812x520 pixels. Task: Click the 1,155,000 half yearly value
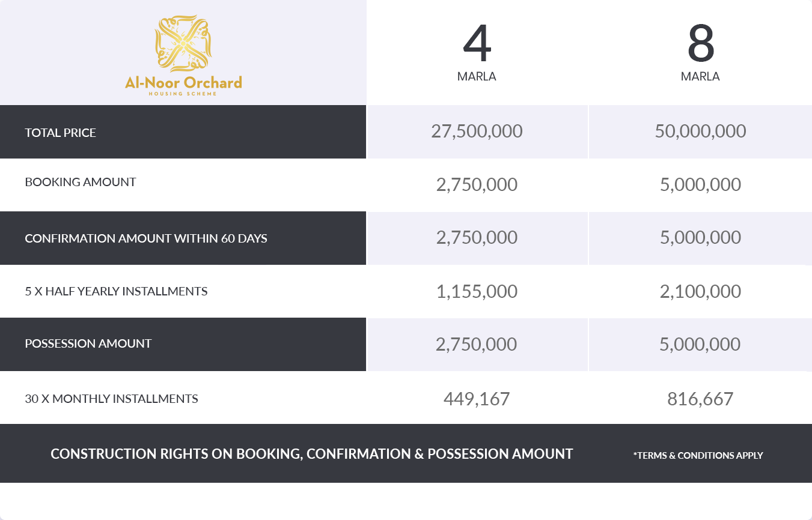pyautogui.click(x=477, y=292)
